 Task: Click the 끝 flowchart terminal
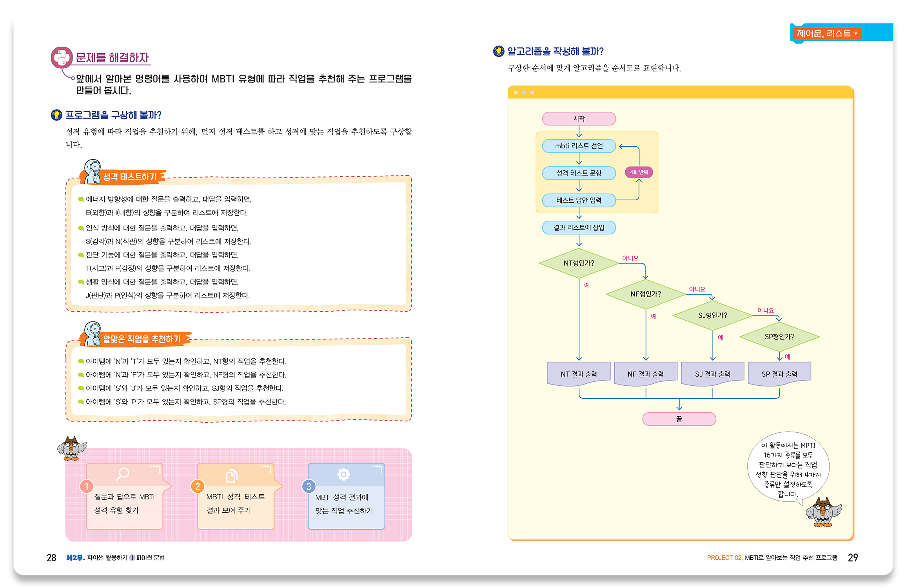(679, 419)
